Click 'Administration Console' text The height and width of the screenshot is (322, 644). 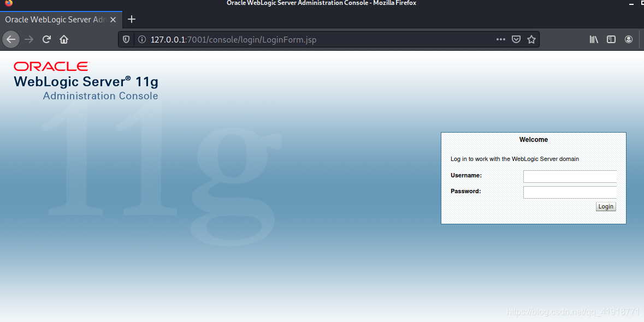pos(101,96)
